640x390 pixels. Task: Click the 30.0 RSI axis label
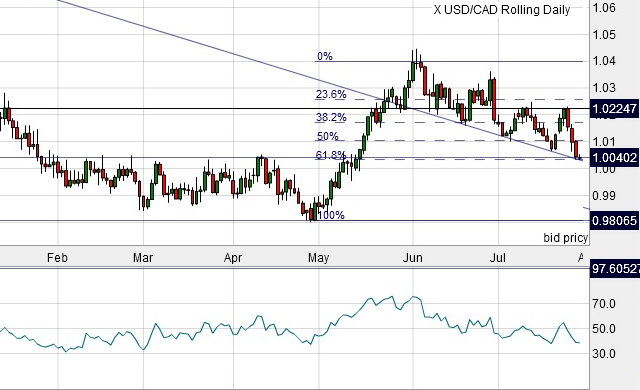604,354
